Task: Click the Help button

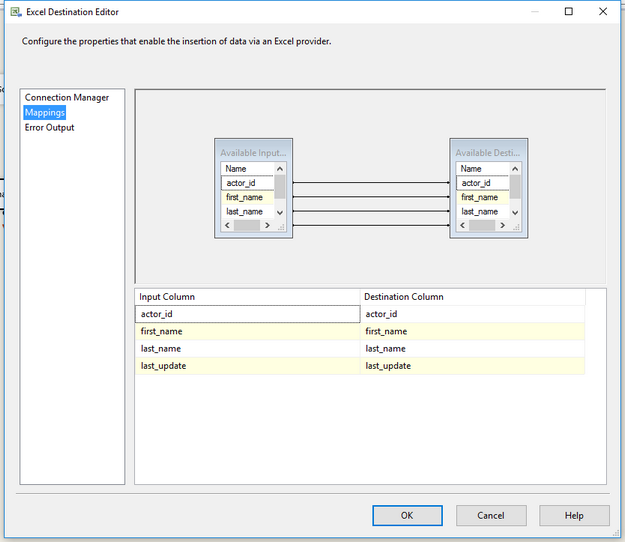Action: pos(574,516)
